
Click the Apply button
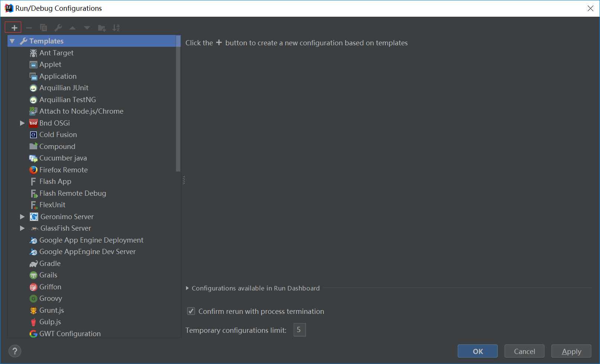tap(571, 351)
